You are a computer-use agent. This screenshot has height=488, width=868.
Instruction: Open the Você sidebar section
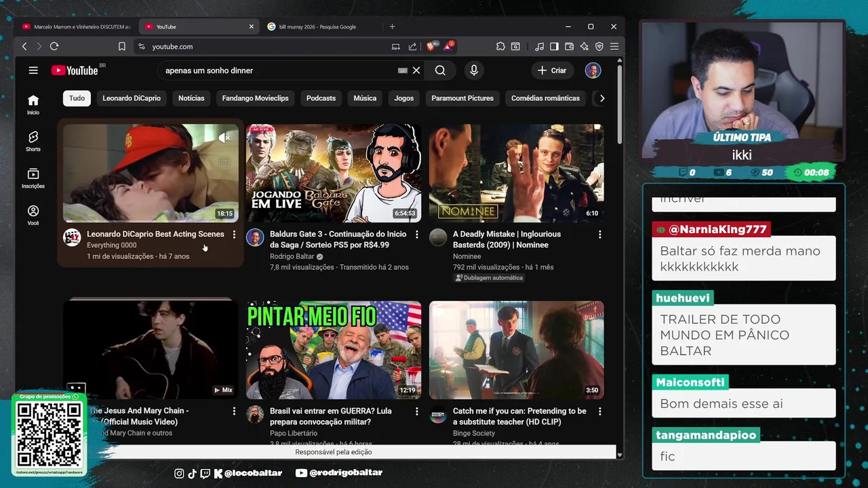pos(33,215)
